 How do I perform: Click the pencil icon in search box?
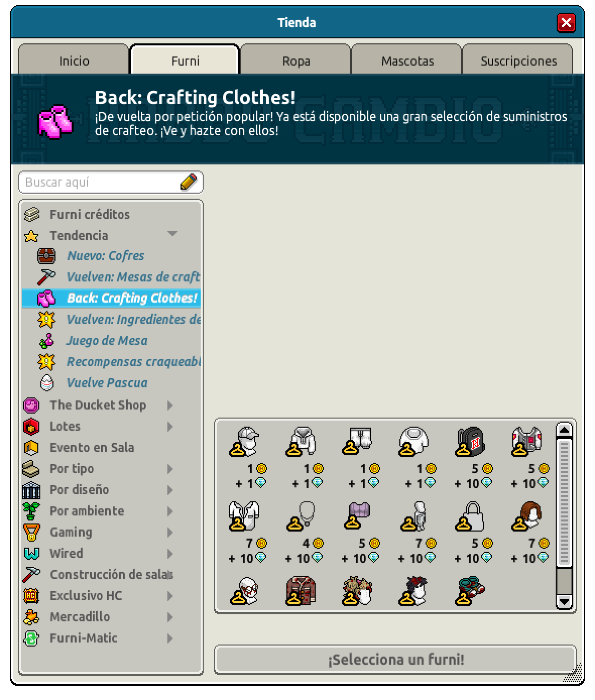point(189,182)
